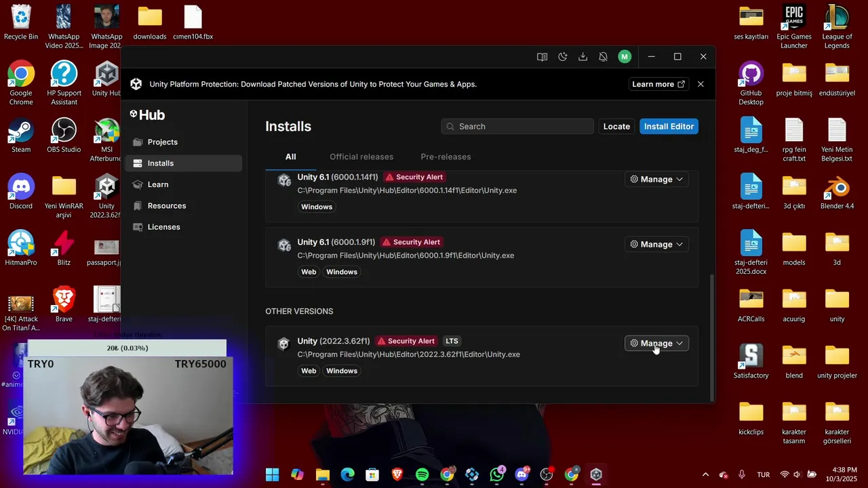Open the staj-defteri 2025.docx file
868x488 pixels.
pyautogui.click(x=751, y=252)
